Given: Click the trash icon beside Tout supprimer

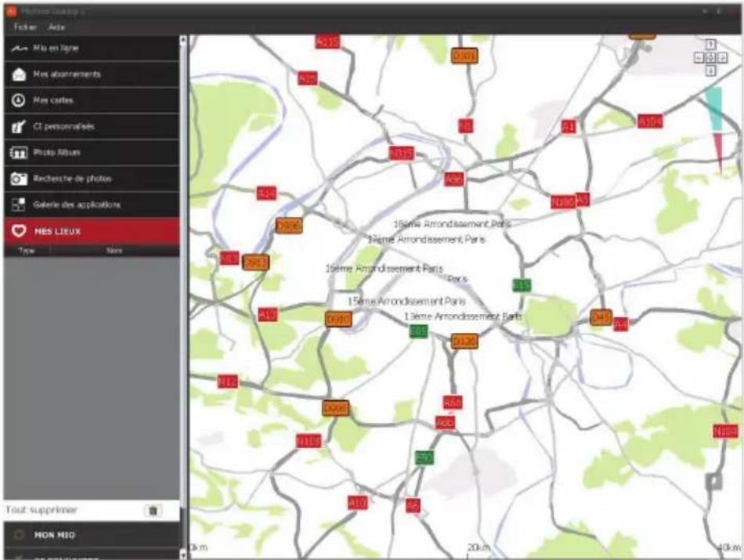Looking at the screenshot, I should coord(153,511).
